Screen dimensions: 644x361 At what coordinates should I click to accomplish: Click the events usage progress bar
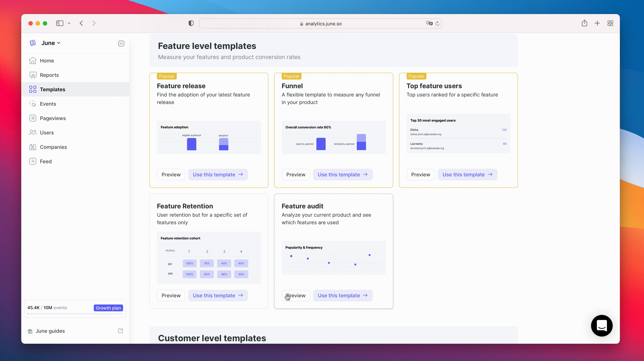(75, 314)
